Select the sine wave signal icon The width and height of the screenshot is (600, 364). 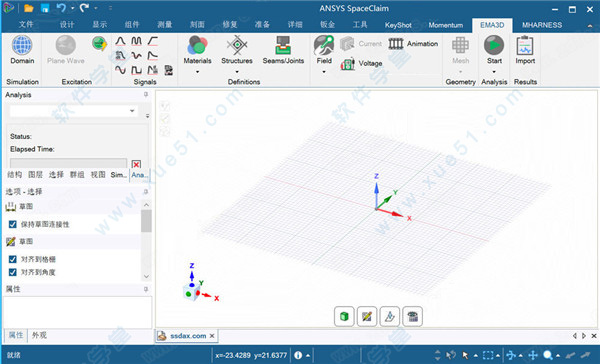point(120,70)
